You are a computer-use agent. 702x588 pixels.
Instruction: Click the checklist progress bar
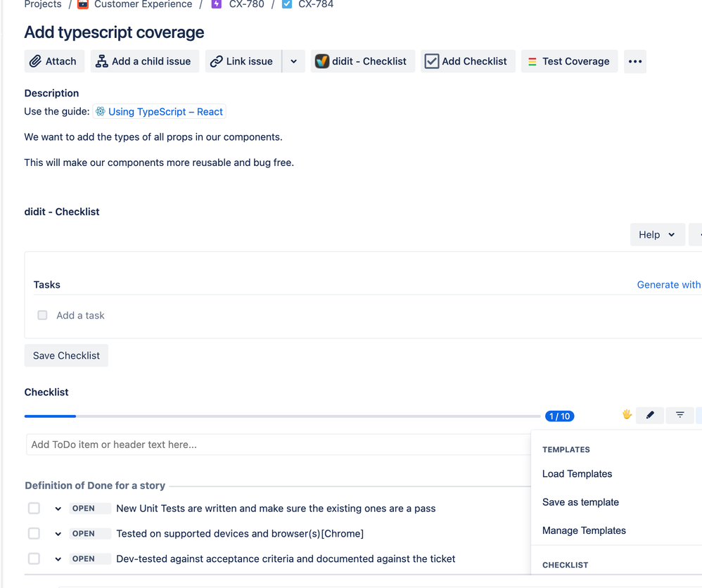pyautogui.click(x=283, y=416)
